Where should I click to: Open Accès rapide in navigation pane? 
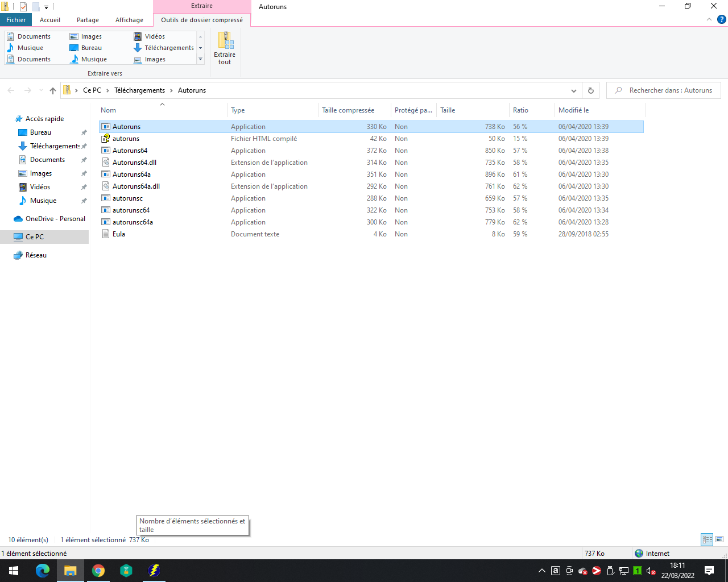point(44,119)
